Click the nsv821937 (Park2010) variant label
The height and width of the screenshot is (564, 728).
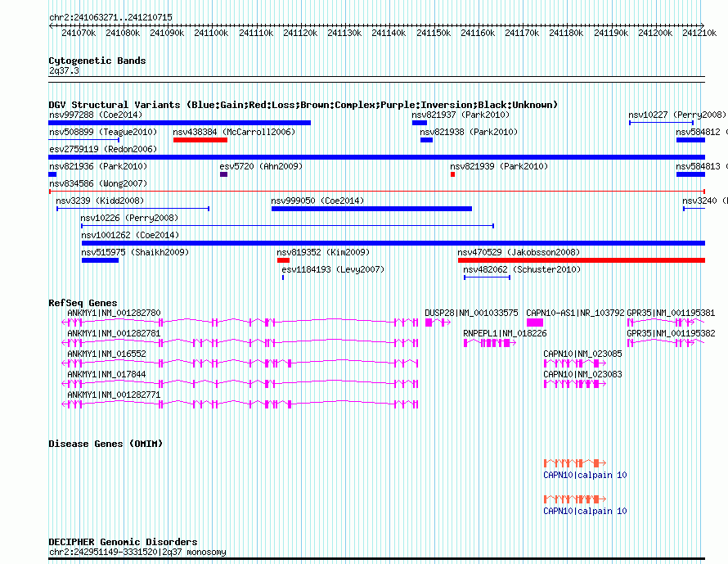point(460,115)
